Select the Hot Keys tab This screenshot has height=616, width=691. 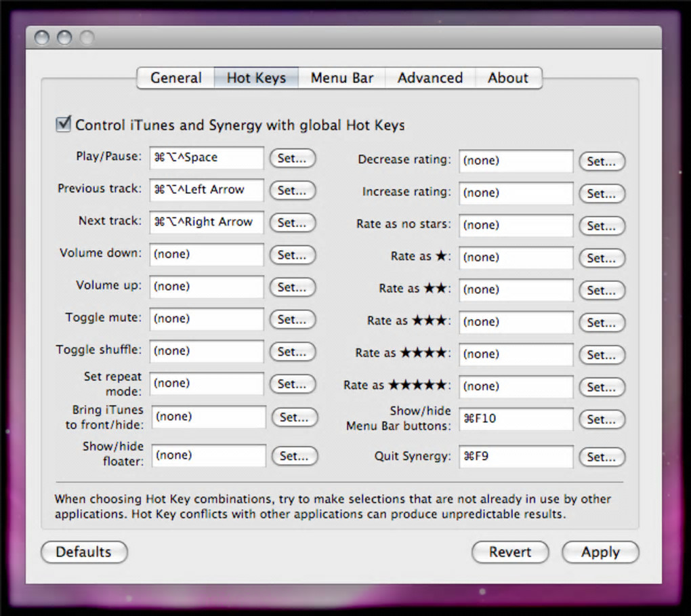[257, 78]
